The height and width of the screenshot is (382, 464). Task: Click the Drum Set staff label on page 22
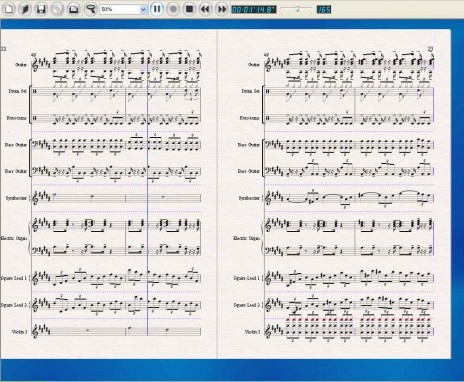pos(18,91)
